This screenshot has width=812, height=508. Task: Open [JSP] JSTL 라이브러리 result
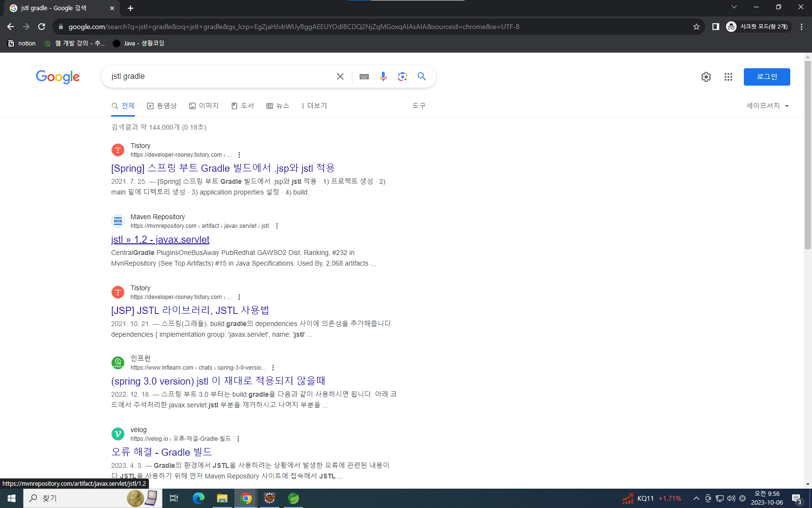pyautogui.click(x=190, y=311)
